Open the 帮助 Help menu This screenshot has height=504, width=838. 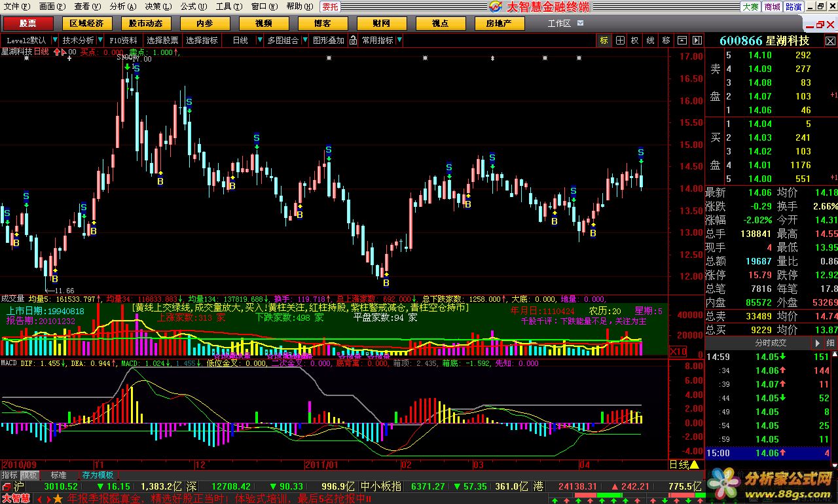[299, 7]
